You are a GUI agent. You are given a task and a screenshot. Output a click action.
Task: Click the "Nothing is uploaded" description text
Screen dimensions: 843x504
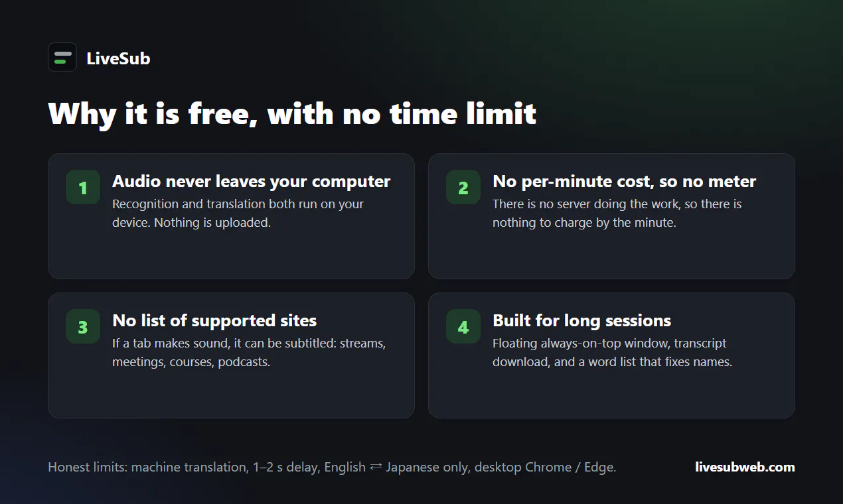(x=238, y=213)
